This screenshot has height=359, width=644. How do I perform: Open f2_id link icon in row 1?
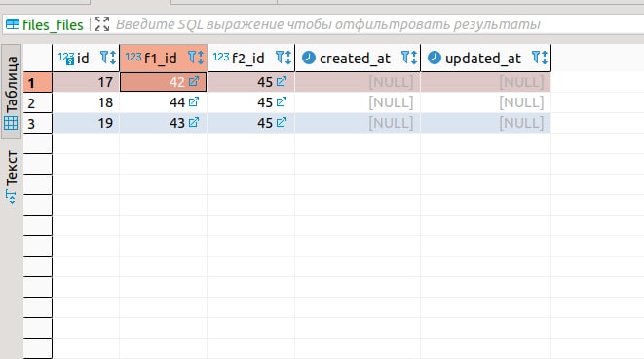click(x=282, y=81)
